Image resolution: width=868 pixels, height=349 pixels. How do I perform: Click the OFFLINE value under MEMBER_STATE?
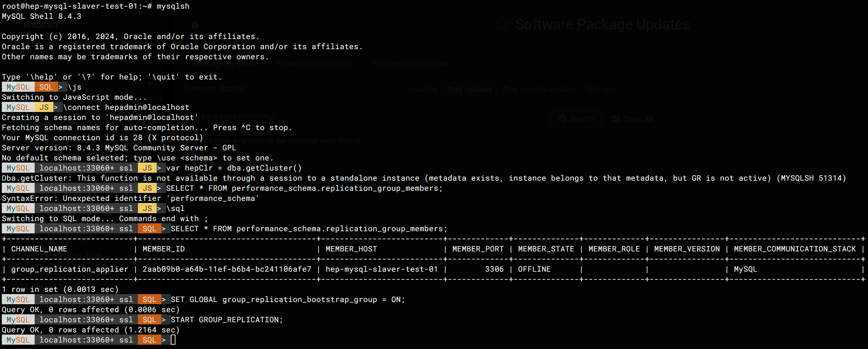point(534,269)
